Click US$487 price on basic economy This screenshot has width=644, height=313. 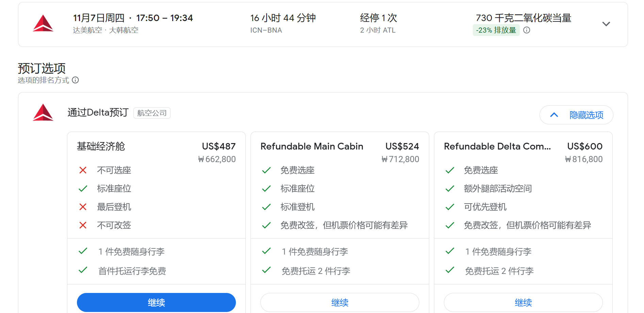tap(219, 146)
